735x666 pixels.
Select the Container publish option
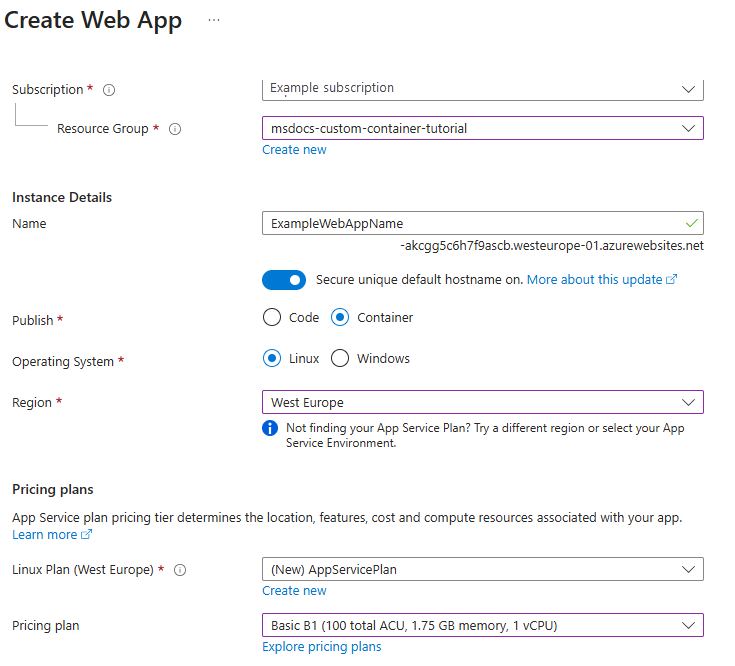[x=340, y=318]
